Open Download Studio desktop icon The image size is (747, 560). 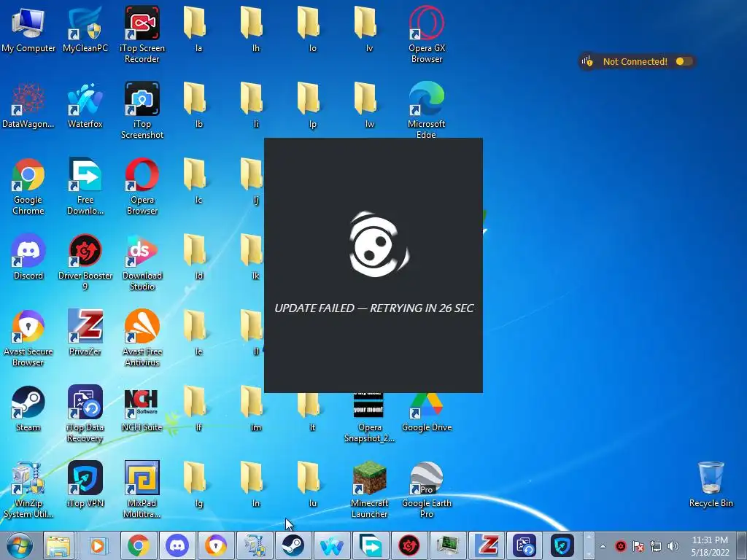pyautogui.click(x=142, y=262)
